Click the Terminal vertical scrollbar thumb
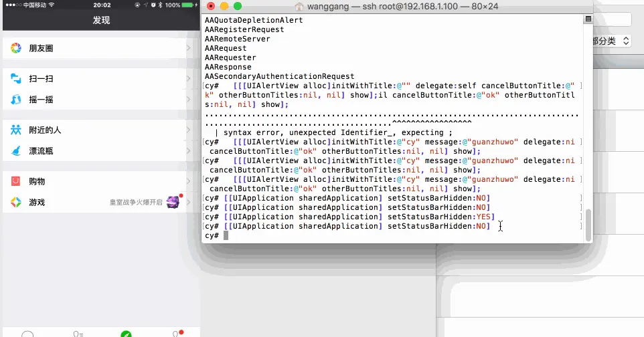Viewport: 644px width, 337px height. tap(588, 225)
